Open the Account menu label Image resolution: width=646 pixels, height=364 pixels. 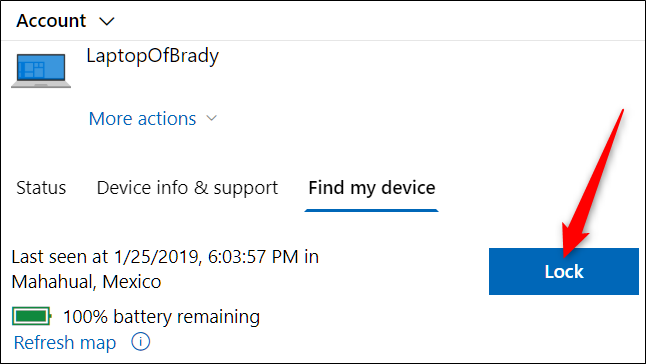tap(51, 21)
